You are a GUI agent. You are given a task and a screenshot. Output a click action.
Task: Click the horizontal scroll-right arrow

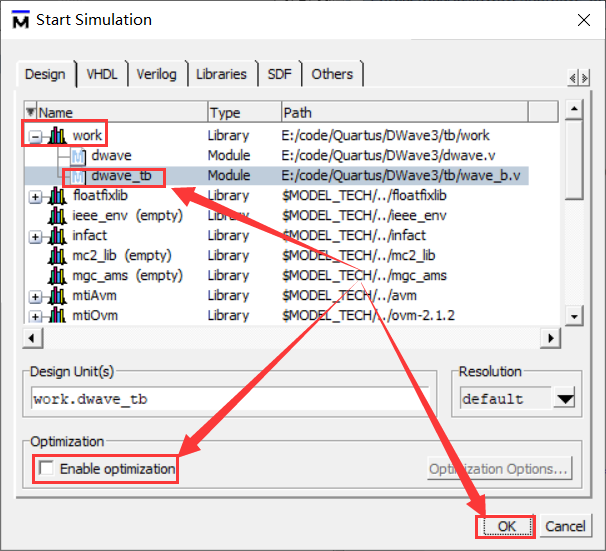[551, 338]
